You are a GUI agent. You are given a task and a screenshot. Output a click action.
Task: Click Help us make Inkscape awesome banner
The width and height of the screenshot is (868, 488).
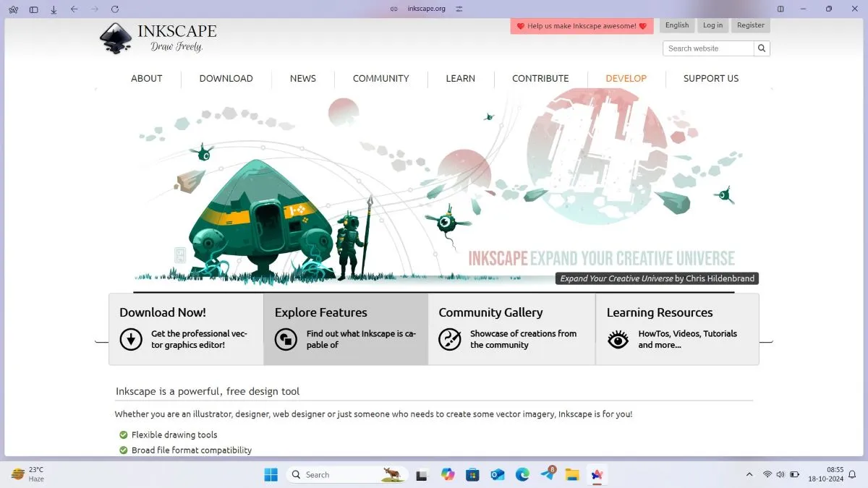pos(582,26)
